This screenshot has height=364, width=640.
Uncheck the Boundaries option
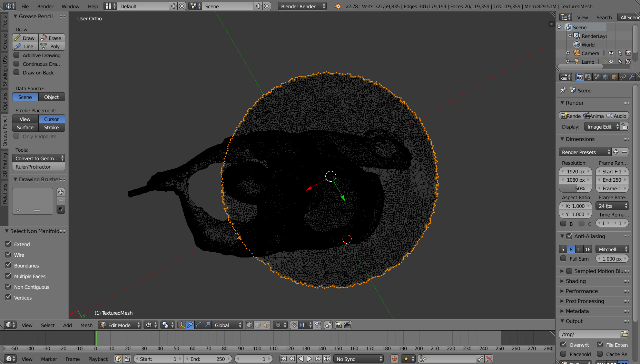8,265
